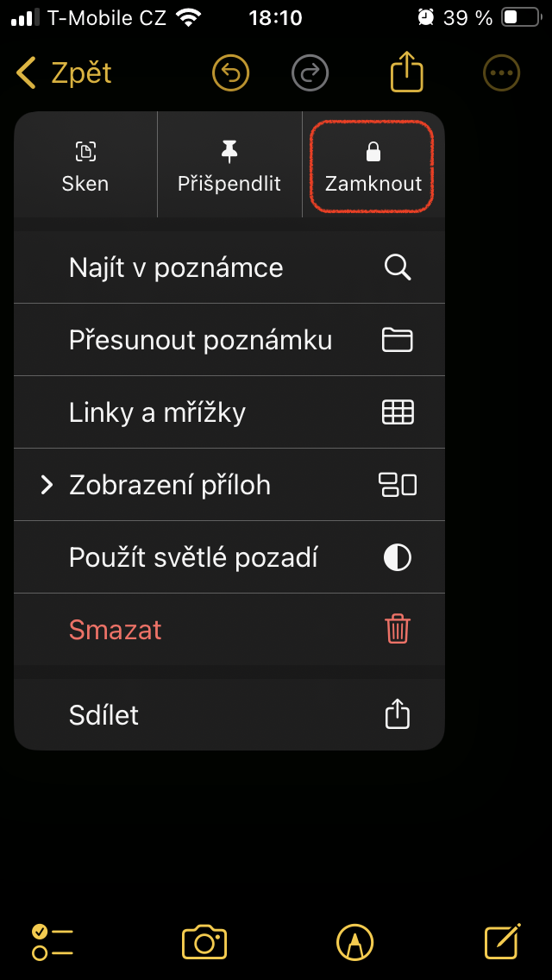Tap the camera icon

(204, 942)
